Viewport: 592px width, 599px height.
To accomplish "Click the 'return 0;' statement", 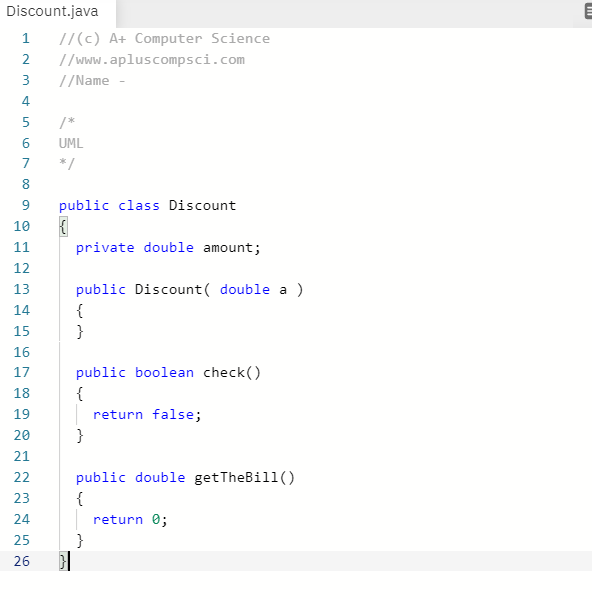I will [130, 520].
